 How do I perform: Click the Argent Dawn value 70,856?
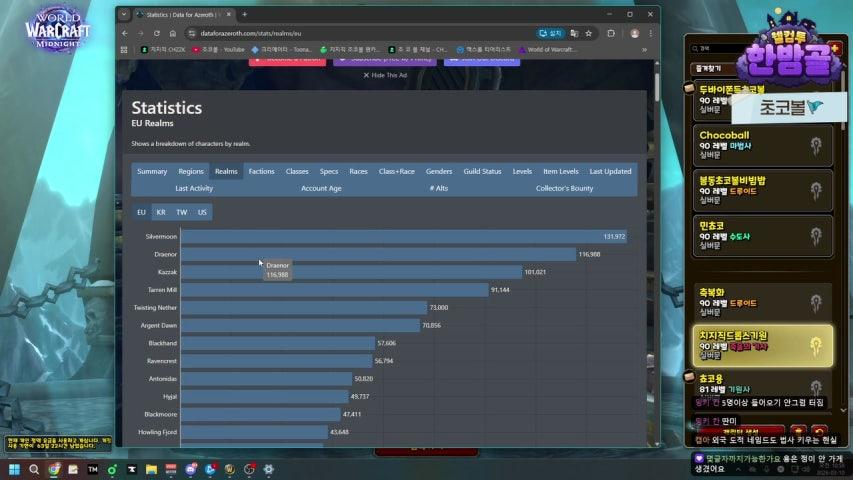(432, 325)
